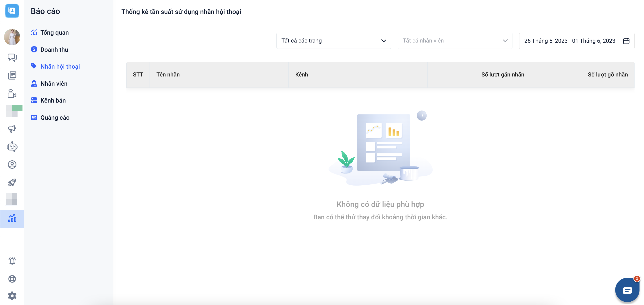Open the rocket icon in sidebar
This screenshot has height=305, width=644.
[x=12, y=182]
